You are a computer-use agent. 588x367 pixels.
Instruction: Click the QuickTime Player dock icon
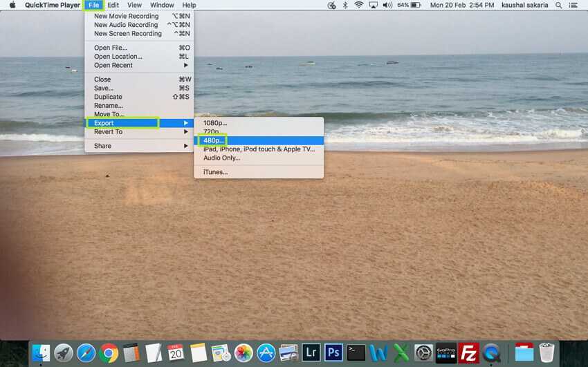[492, 353]
